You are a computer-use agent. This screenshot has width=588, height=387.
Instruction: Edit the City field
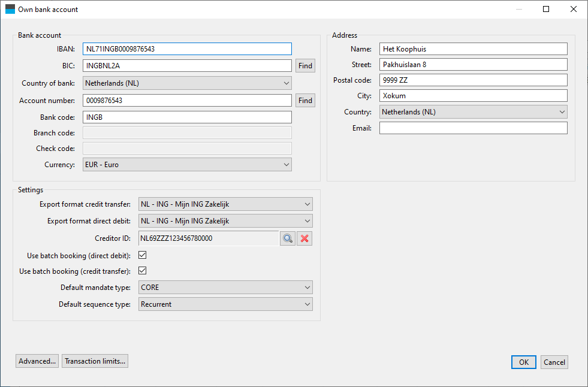click(474, 95)
